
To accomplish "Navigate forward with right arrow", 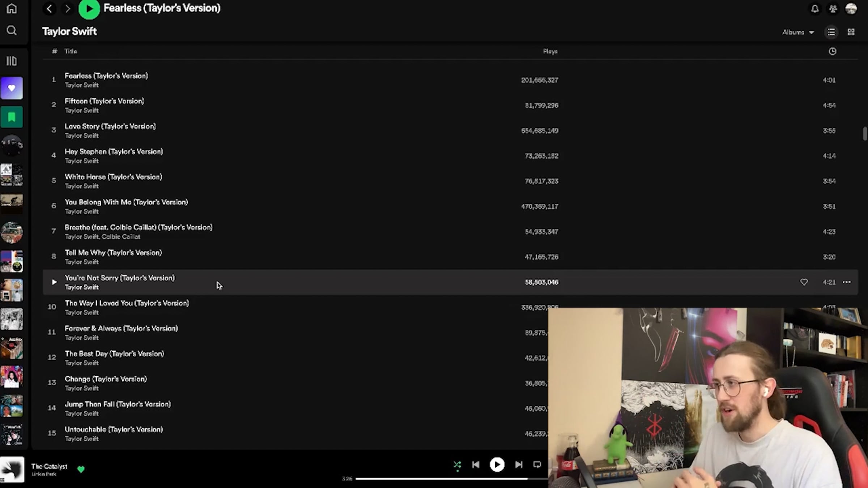I will tap(67, 8).
